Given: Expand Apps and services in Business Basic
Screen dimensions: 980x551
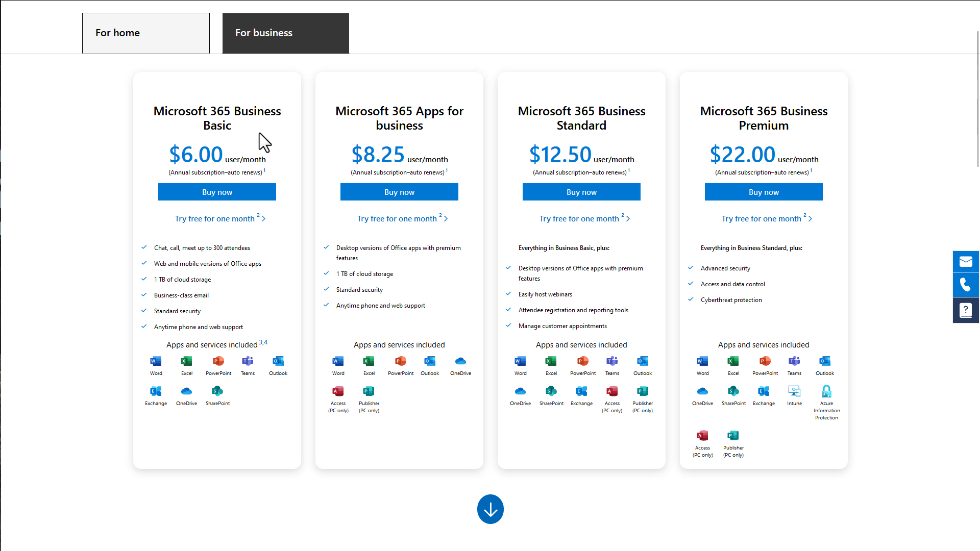Looking at the screenshot, I should pyautogui.click(x=217, y=344).
